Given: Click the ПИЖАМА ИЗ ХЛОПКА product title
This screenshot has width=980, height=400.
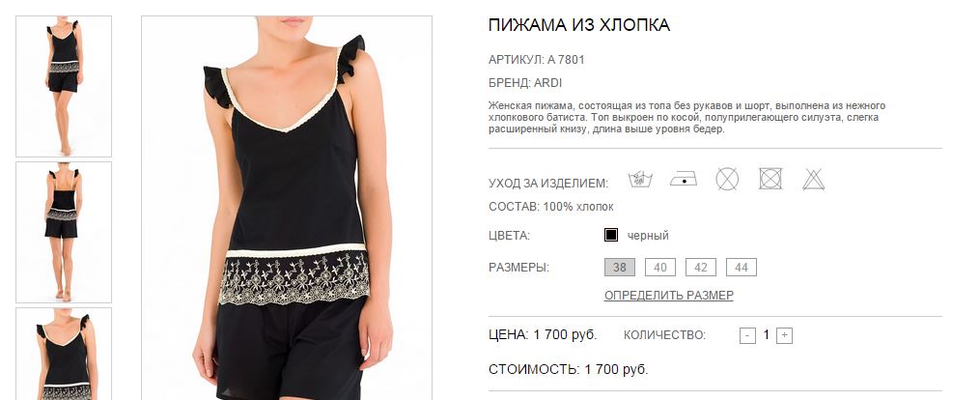Looking at the screenshot, I should (578, 25).
